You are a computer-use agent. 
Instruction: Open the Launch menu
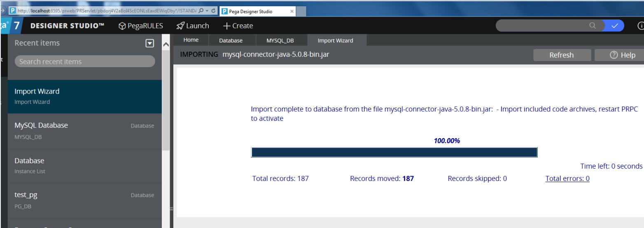pyautogui.click(x=192, y=26)
